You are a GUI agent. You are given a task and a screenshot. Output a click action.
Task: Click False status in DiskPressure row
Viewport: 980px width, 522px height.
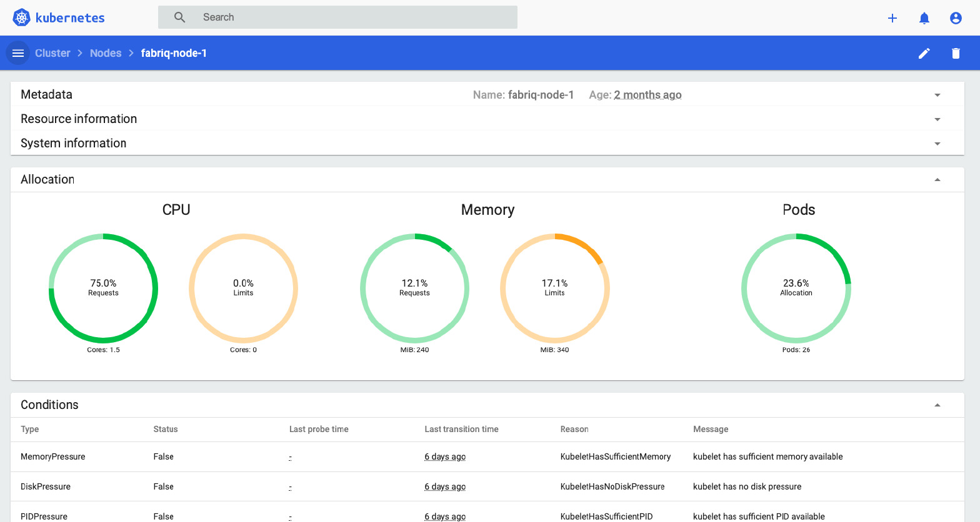[164, 486]
